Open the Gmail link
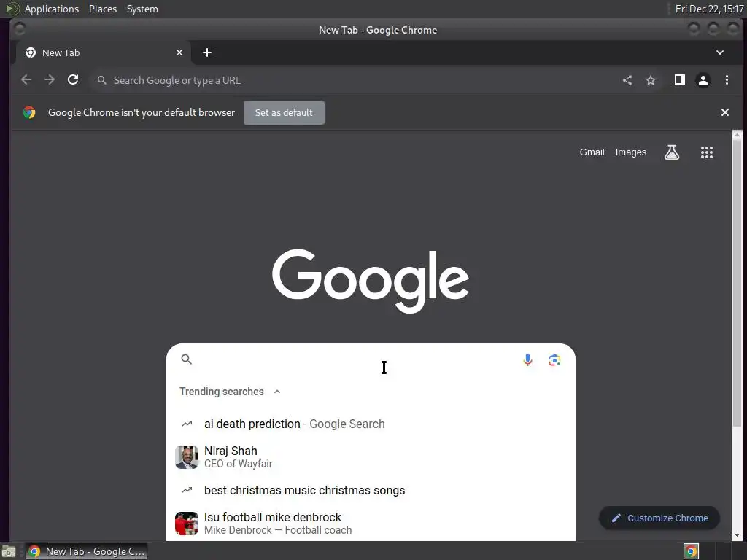 (592, 152)
